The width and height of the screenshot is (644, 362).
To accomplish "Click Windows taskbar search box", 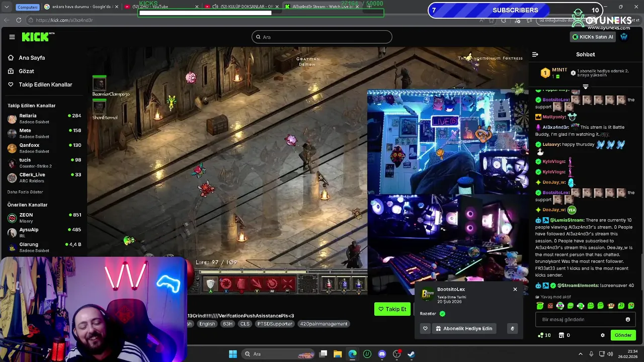I will coord(277,354).
